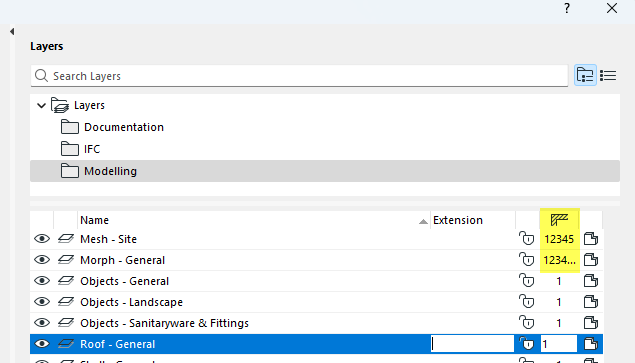Select Objects - Sanitaryware & Fittings layer name
Viewport: 635px width, 363px height.
(164, 323)
